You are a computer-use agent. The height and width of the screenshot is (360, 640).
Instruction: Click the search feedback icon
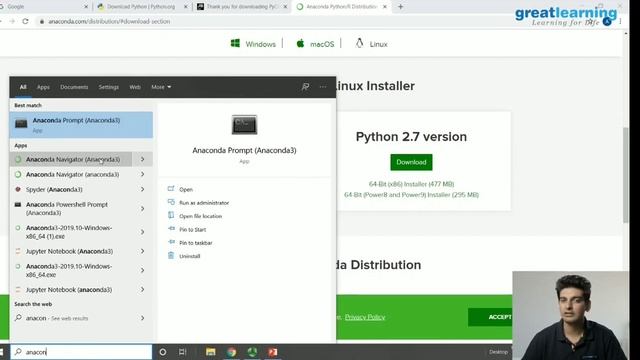coord(305,87)
